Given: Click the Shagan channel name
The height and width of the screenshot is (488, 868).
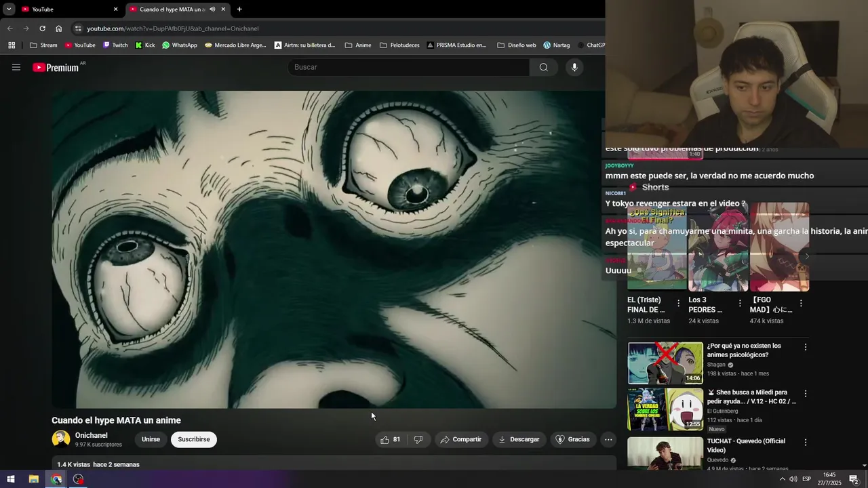Looking at the screenshot, I should (716, 365).
